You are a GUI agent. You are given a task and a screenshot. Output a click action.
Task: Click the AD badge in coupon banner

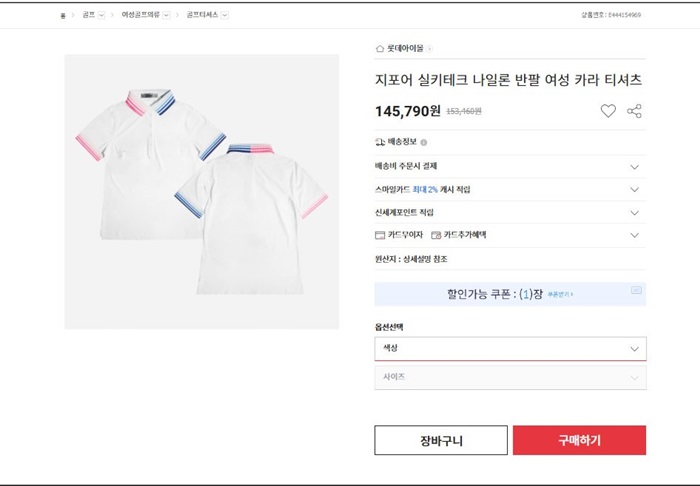tap(636, 290)
